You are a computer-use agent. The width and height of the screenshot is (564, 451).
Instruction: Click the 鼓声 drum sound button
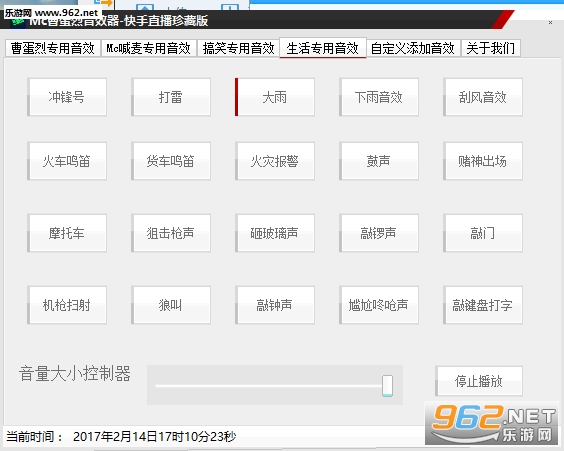[x=379, y=161]
